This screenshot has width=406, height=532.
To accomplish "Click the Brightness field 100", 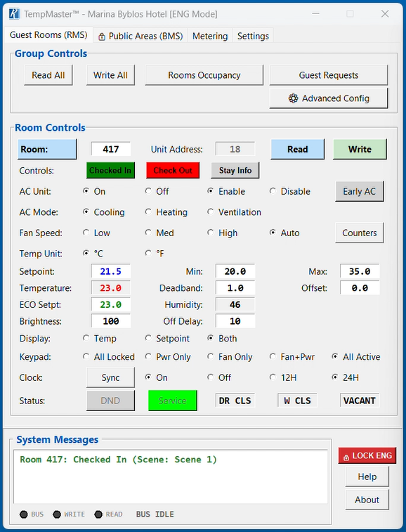I will 110,321.
